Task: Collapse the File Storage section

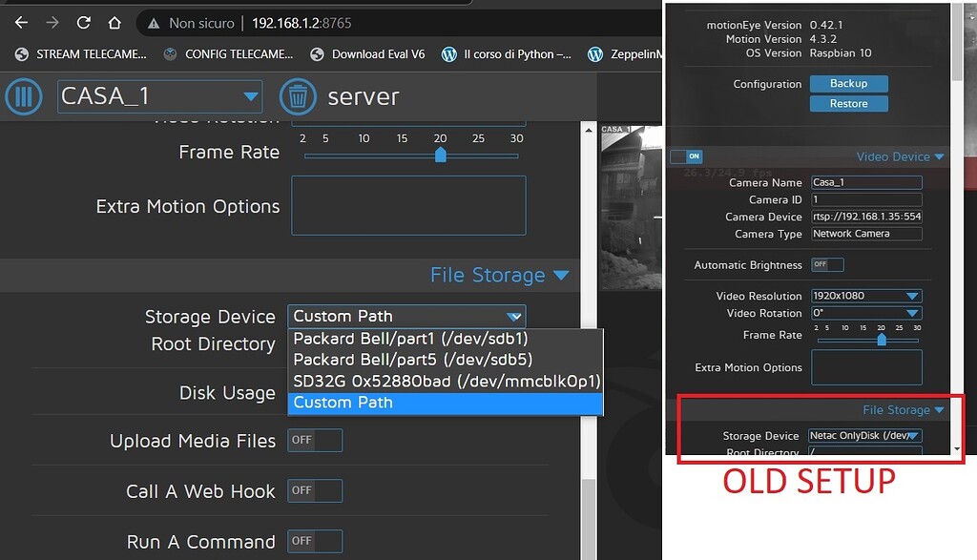Action: click(561, 275)
